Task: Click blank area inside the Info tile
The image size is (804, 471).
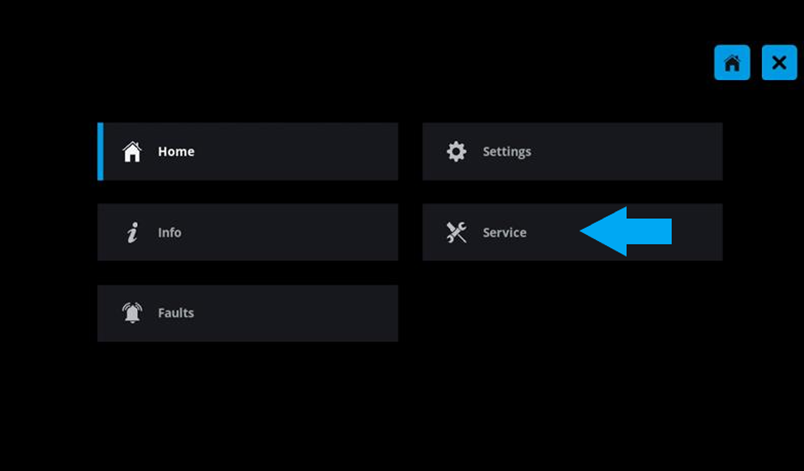Action: (x=300, y=233)
